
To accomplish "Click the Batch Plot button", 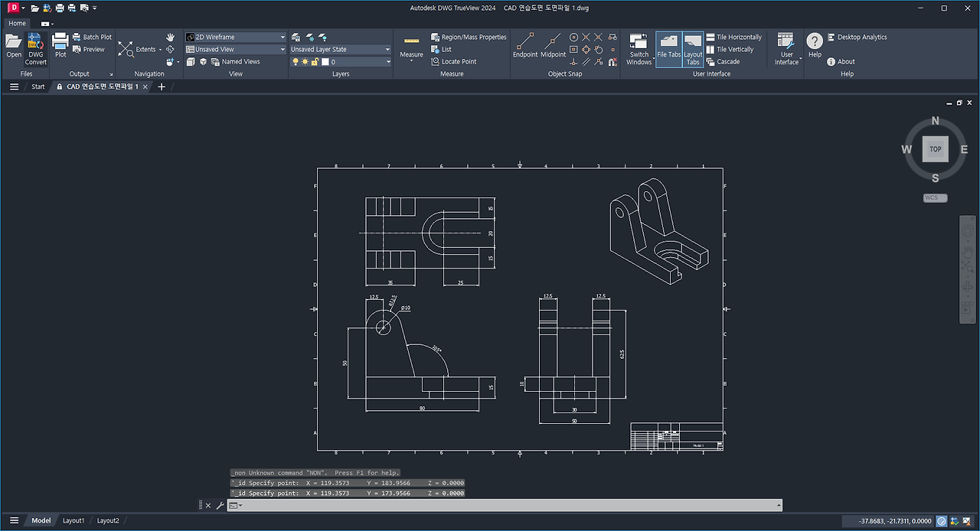I will click(92, 37).
